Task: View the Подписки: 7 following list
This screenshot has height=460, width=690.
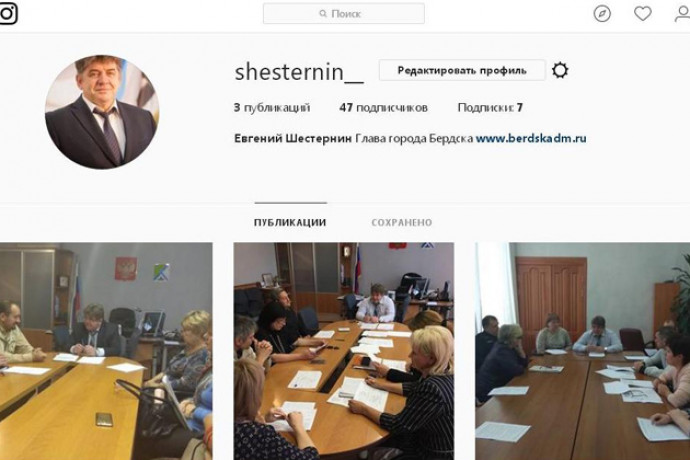Action: pos(490,108)
